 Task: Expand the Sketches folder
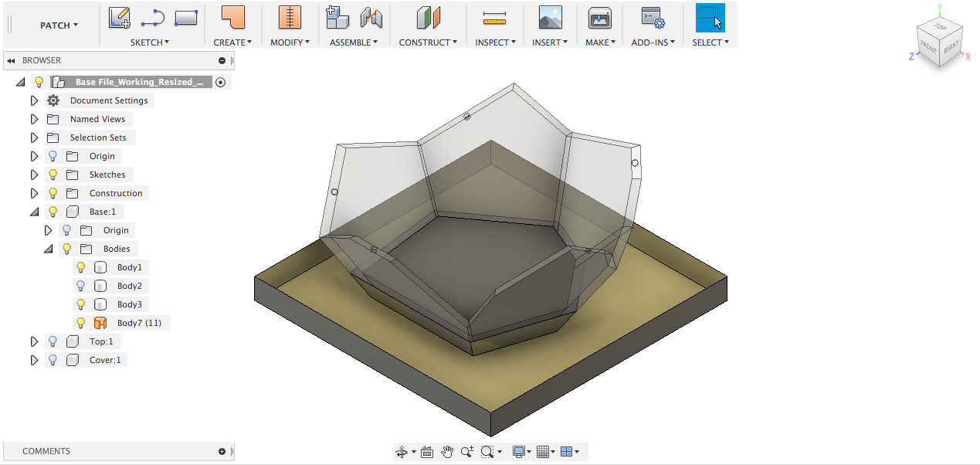[x=34, y=175]
